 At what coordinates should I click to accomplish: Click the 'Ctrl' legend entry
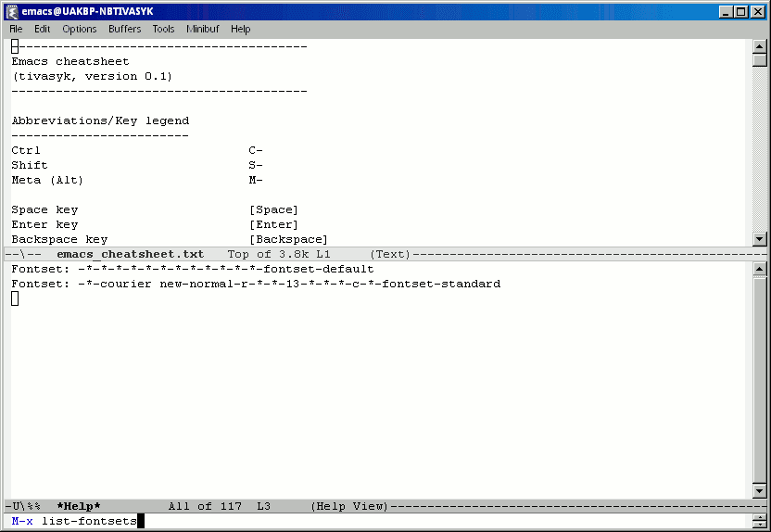coord(26,150)
